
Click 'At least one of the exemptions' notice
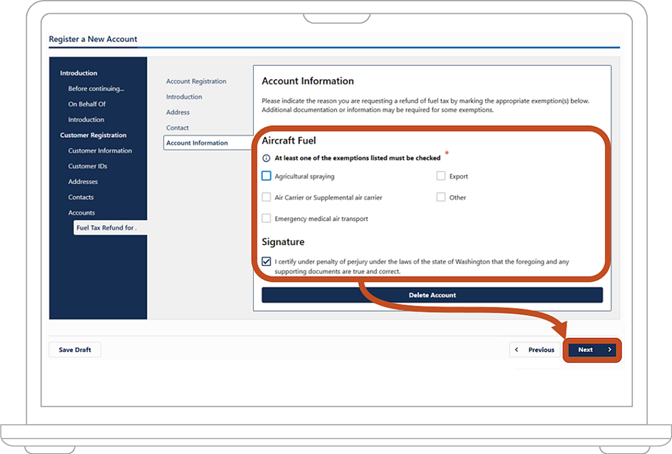click(x=357, y=158)
